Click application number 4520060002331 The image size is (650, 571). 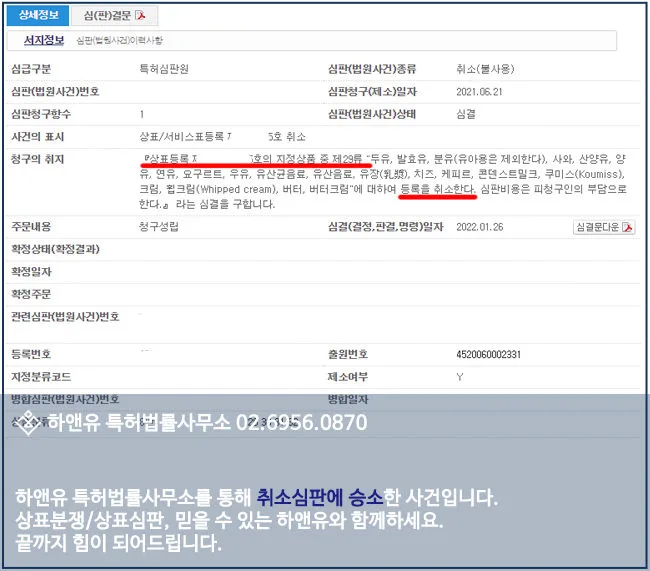(x=488, y=355)
